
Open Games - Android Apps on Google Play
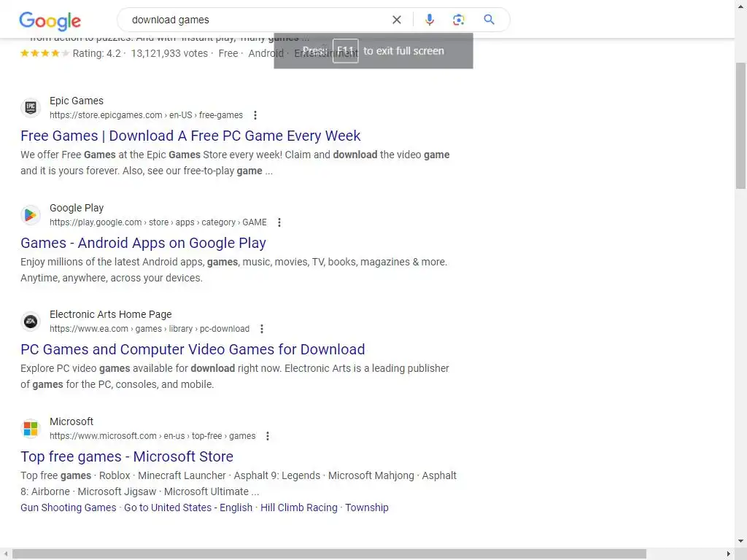coord(143,243)
